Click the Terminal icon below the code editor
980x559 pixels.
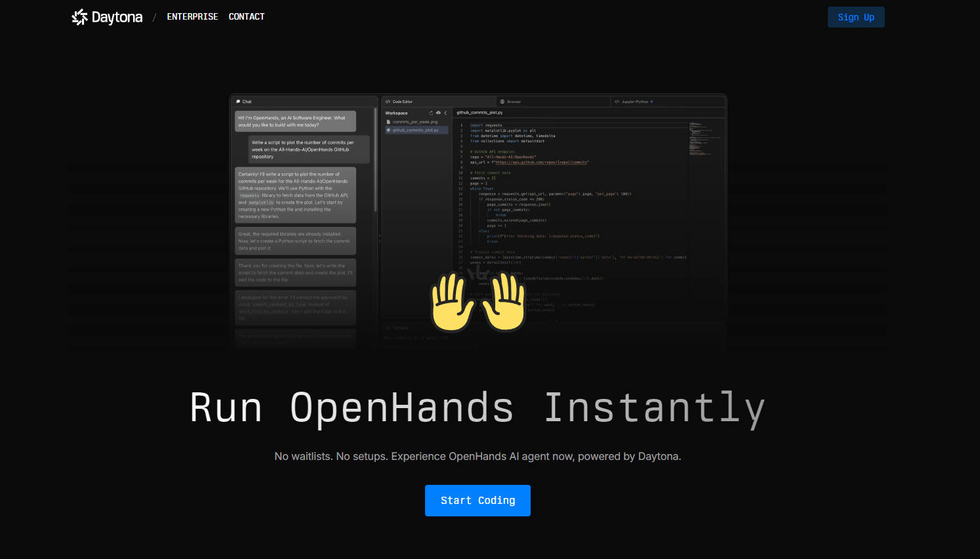point(387,327)
